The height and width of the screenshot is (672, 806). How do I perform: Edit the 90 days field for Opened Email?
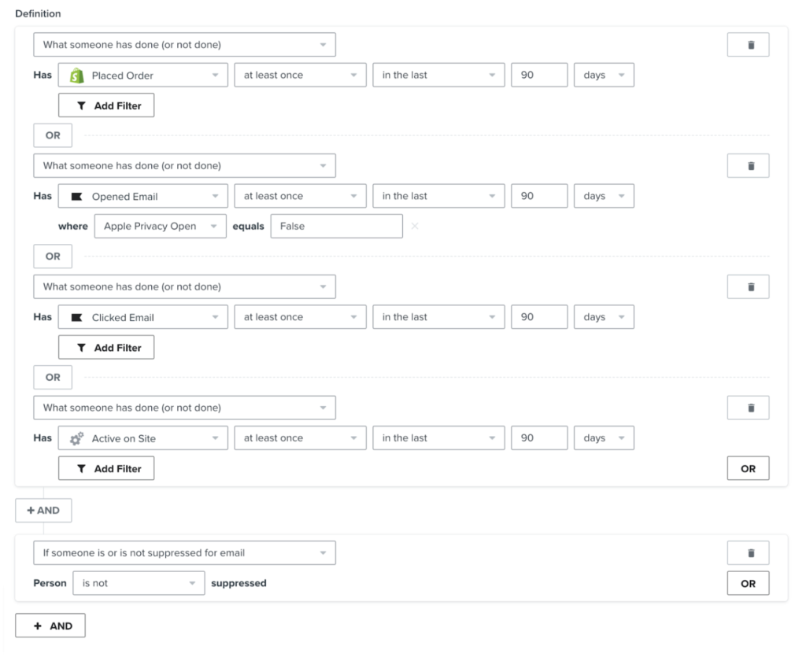click(539, 196)
